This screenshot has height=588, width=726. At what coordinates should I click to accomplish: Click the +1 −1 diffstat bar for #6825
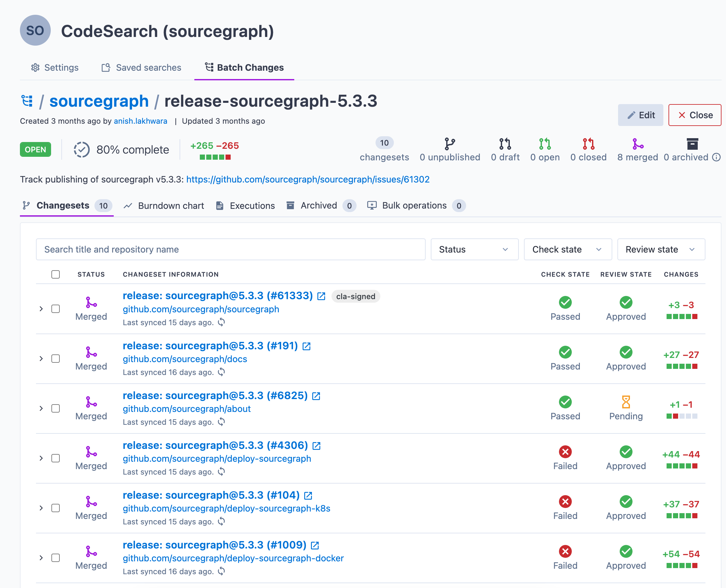pos(682,416)
